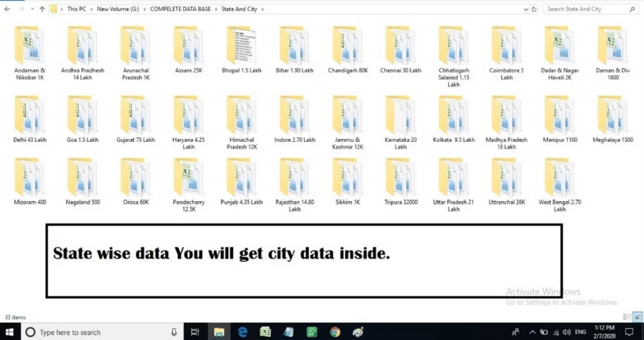644x340 pixels.
Task: Open WhatsApp from the taskbar
Action: tap(312, 332)
